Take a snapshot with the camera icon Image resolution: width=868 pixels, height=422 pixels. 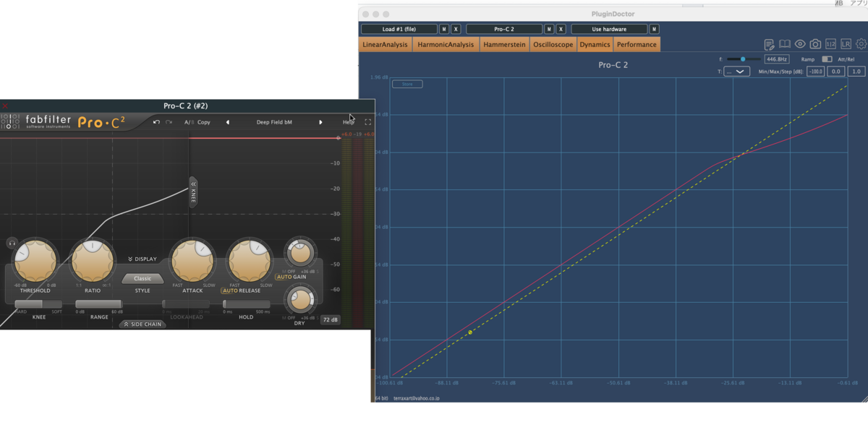[815, 45]
